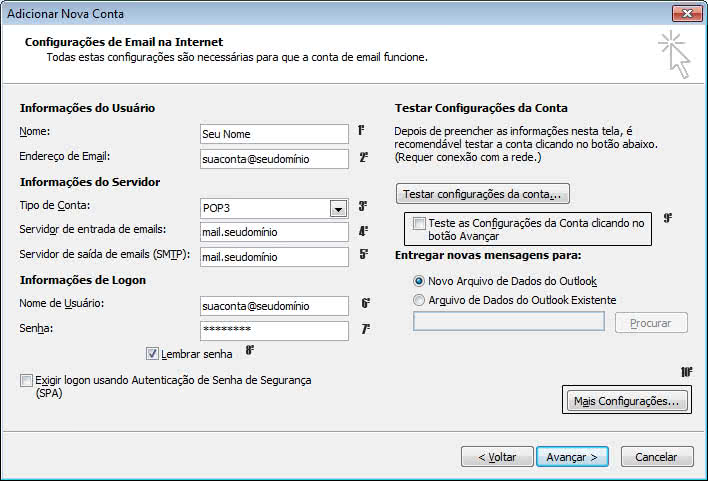The height and width of the screenshot is (481, 708).
Task: Click the Servidor de entrada de emails field
Action: [274, 232]
